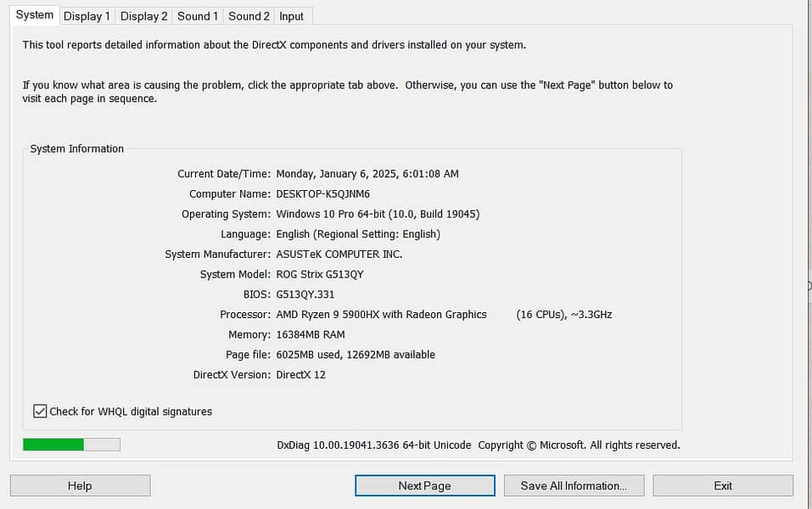This screenshot has height=509, width=812.
Task: Uncheck Check for WHQL digital signatures
Action: (40, 411)
